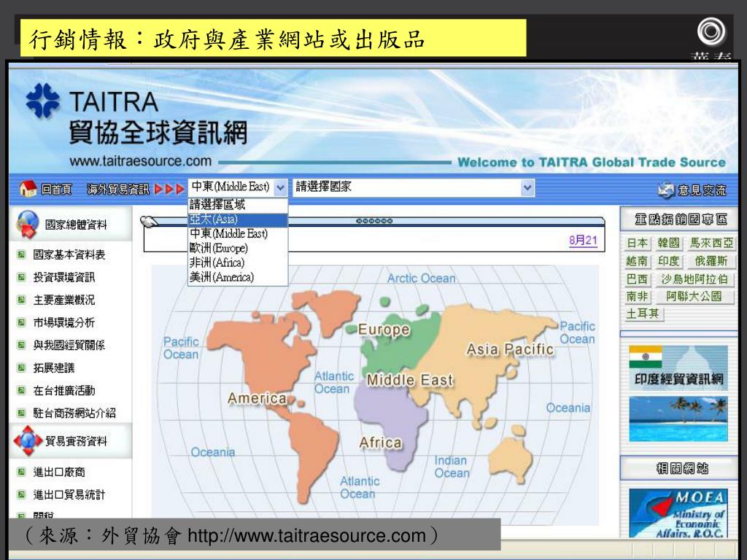Click the green bullet icon beside 主要產業概況

[x=21, y=300]
